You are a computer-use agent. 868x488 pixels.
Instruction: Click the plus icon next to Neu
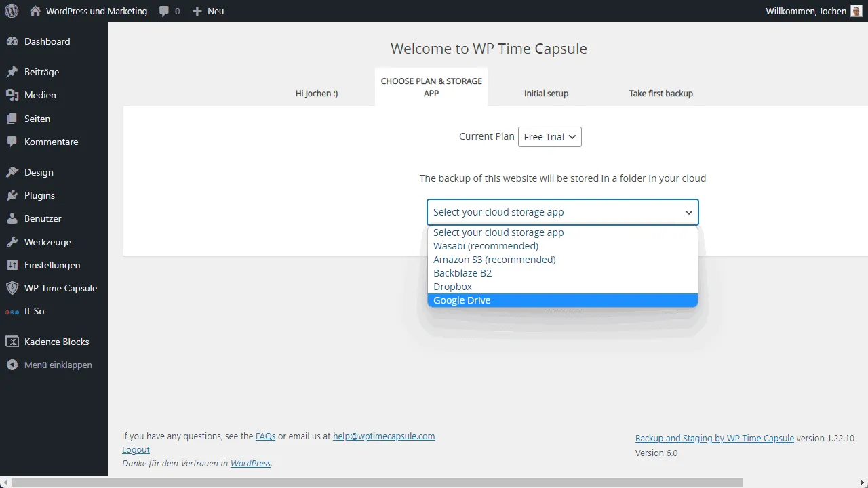point(197,11)
